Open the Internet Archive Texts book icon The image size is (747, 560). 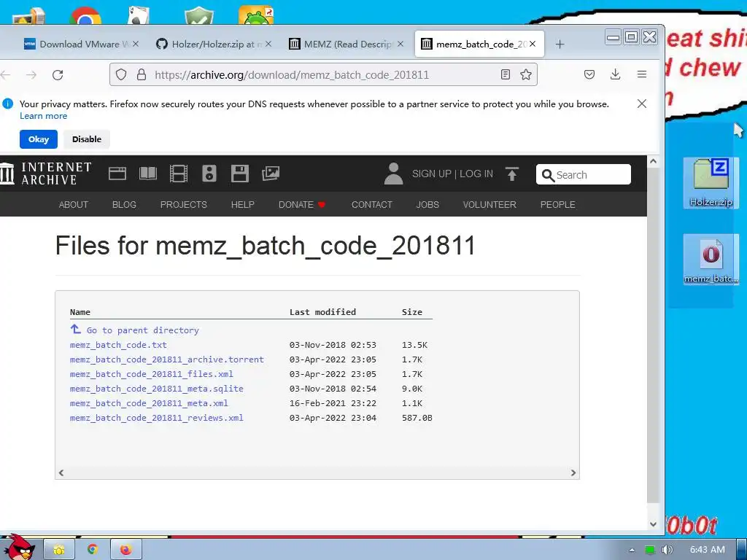(147, 174)
